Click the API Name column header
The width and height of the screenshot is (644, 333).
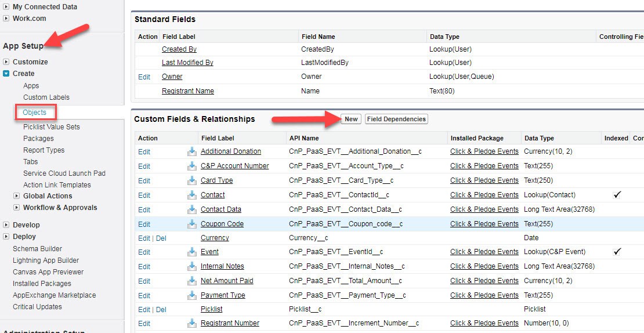point(304,139)
